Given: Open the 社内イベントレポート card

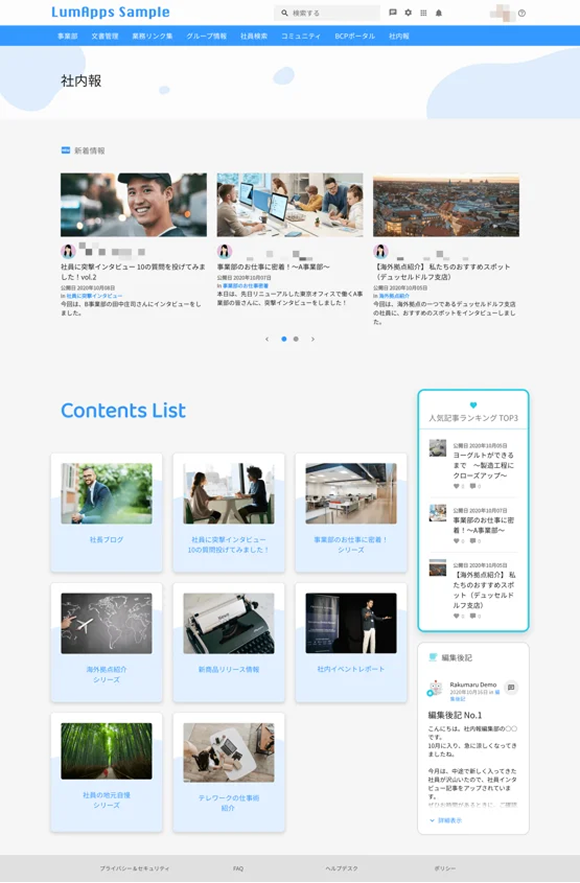Looking at the screenshot, I should point(351,643).
